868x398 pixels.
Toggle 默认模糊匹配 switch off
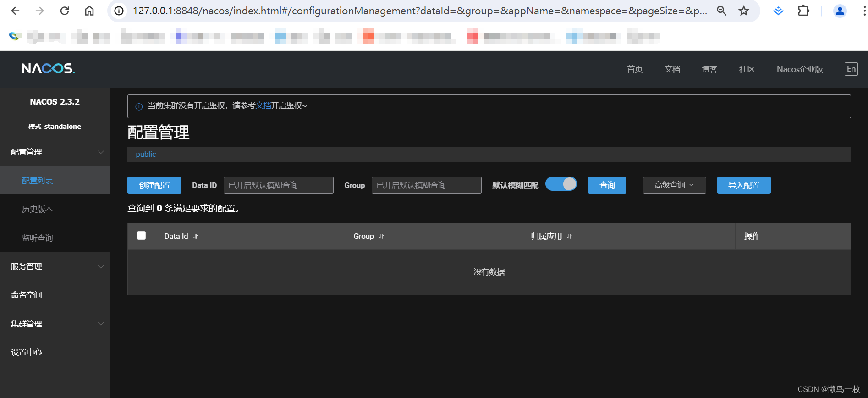[561, 184]
